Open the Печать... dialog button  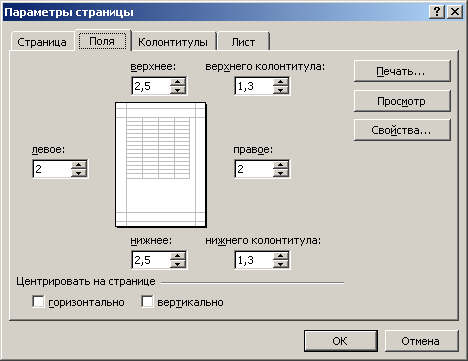pos(402,71)
